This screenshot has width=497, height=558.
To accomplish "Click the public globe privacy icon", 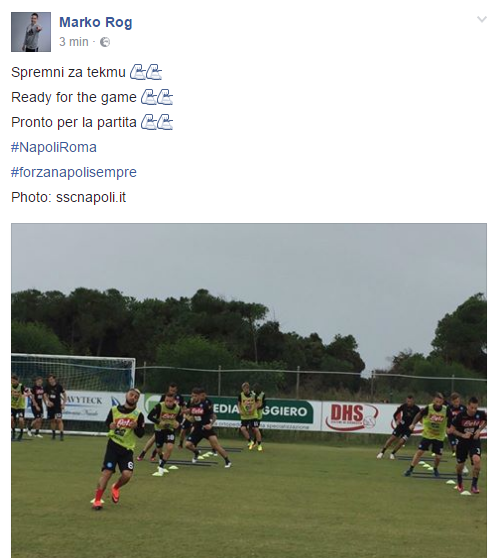I will tap(105, 42).
